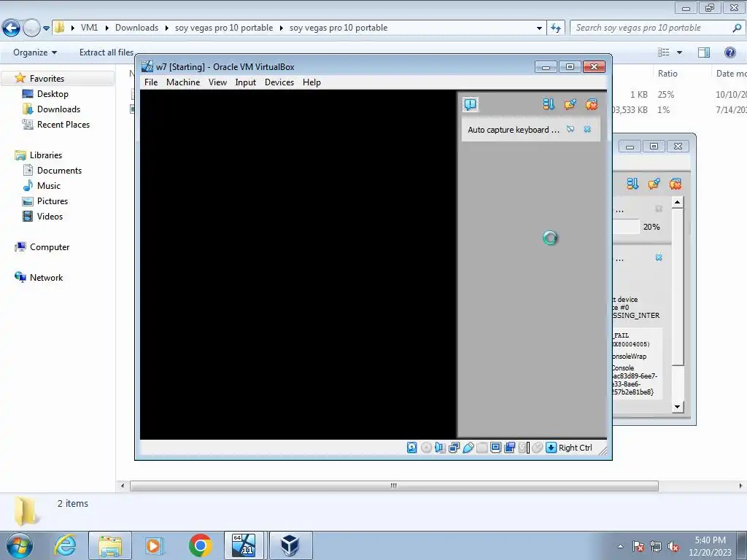Click scroll-down arrow in background notification list

(678, 407)
